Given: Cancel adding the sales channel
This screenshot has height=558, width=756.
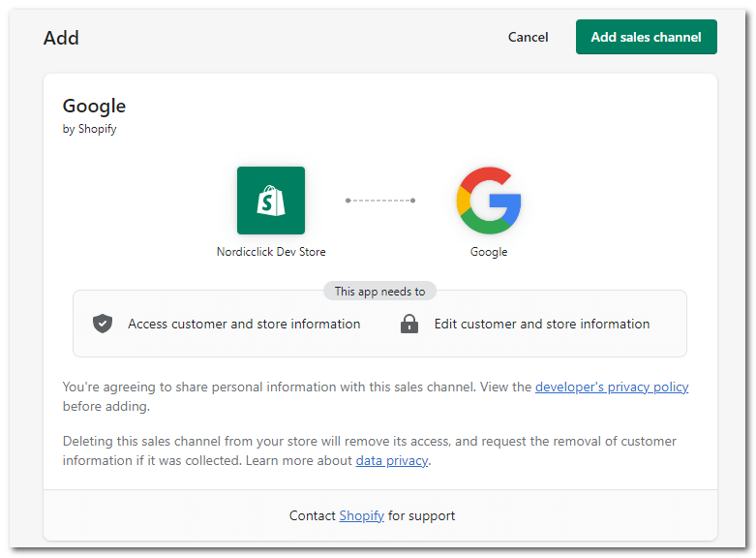Looking at the screenshot, I should click(x=528, y=37).
